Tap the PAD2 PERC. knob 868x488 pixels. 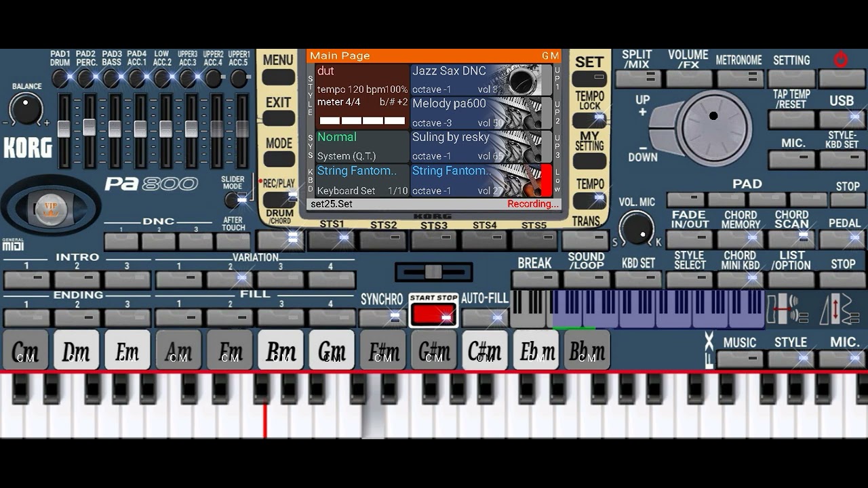click(x=86, y=79)
